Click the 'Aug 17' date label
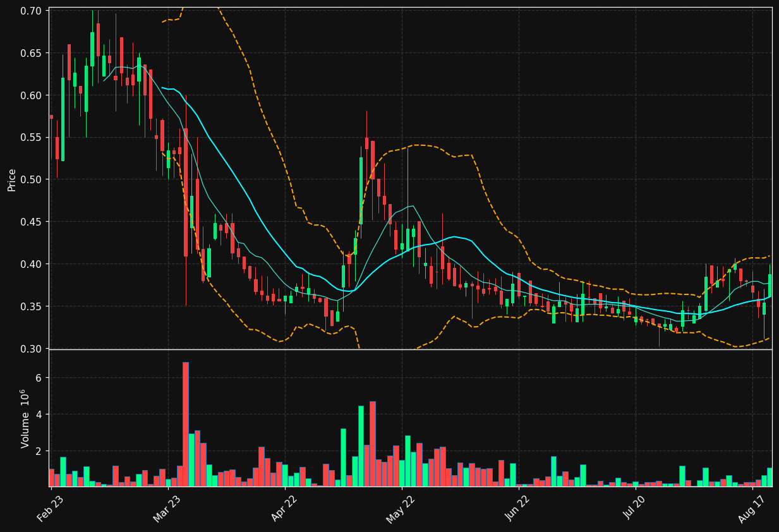779x532 pixels. click(752, 508)
